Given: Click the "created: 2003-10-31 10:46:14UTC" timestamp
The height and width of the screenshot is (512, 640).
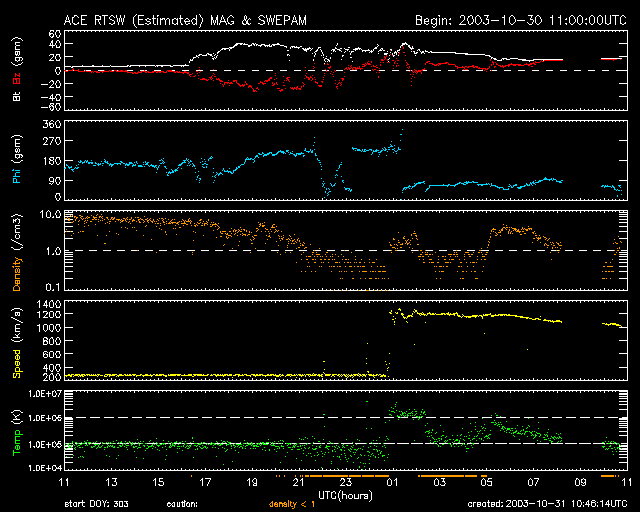Looking at the screenshot, I should (547, 504).
